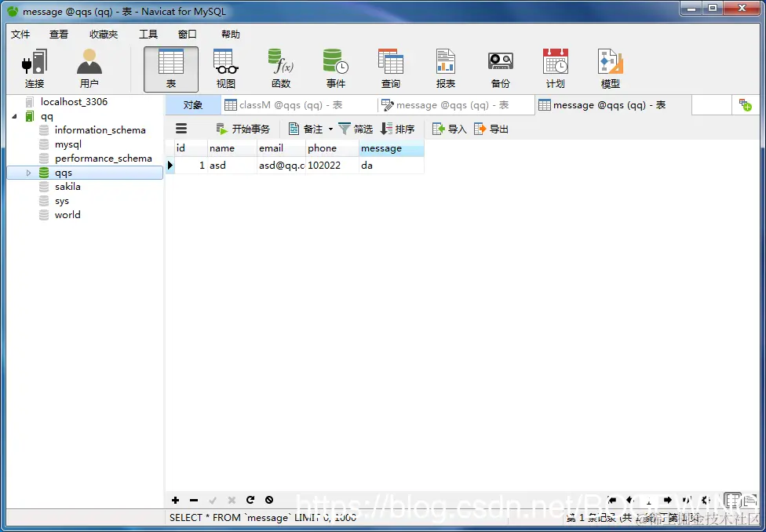Open the 视图 (View) toolbar icon
This screenshot has height=532, width=766.
226,69
